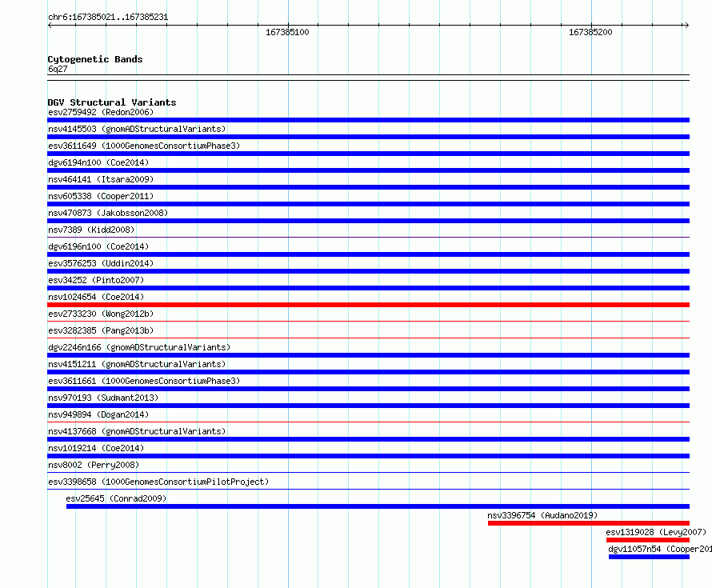Click the red bar under esv1319028

pos(648,540)
